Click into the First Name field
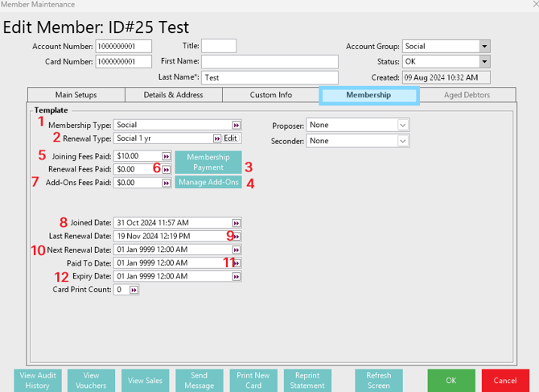Screen dimensions: 539x392 click(x=269, y=62)
